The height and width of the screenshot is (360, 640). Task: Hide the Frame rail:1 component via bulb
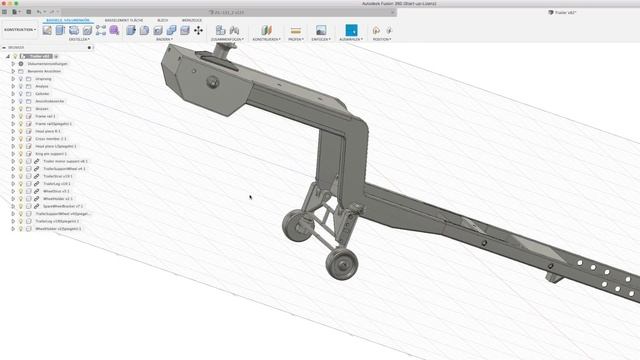click(21, 116)
